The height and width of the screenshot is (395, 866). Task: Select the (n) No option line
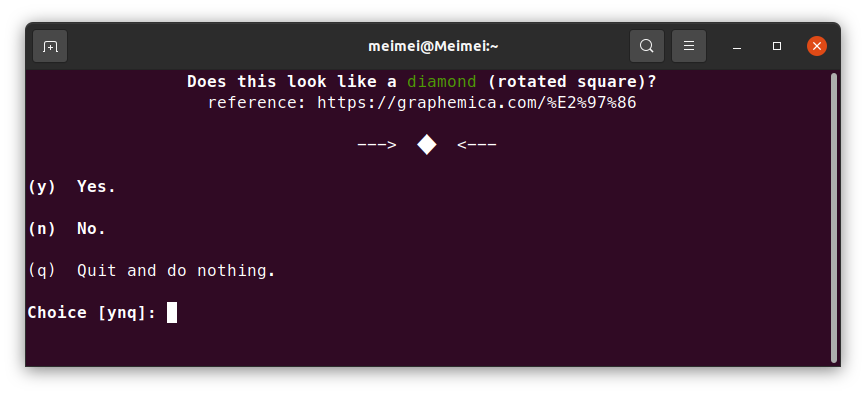pyautogui.click(x=67, y=229)
